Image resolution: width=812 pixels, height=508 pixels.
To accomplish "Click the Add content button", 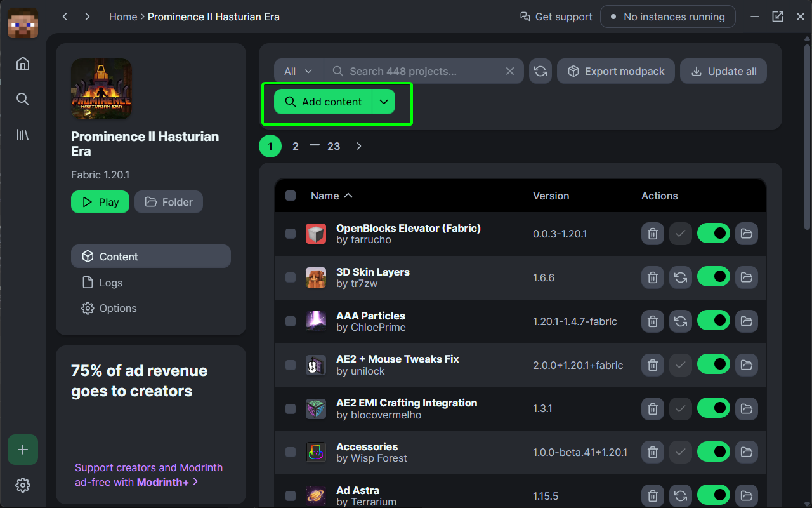I will (323, 102).
